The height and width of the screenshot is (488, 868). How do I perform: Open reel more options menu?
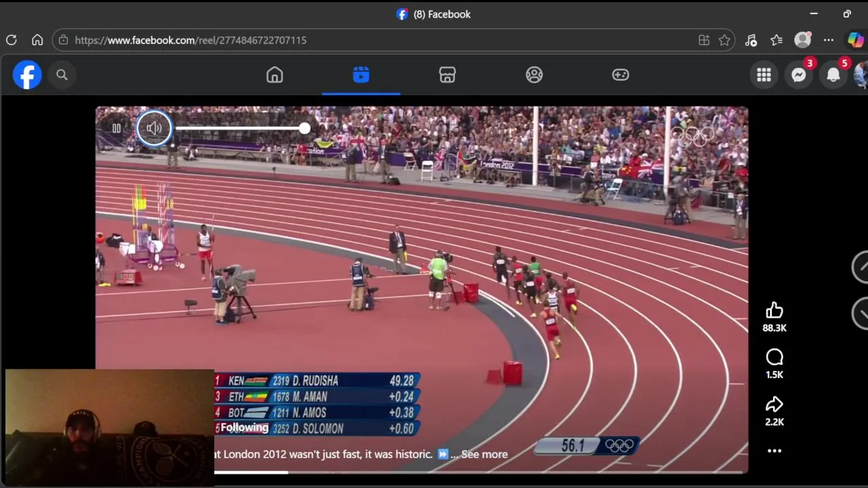774,451
